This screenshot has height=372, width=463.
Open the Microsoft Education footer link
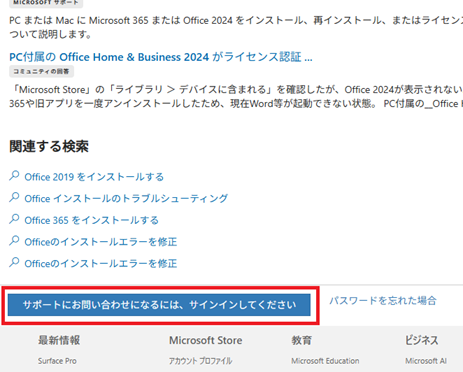tap(325, 361)
